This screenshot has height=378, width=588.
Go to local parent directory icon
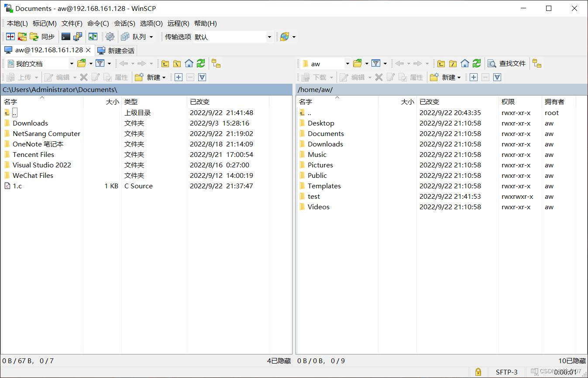(x=165, y=64)
